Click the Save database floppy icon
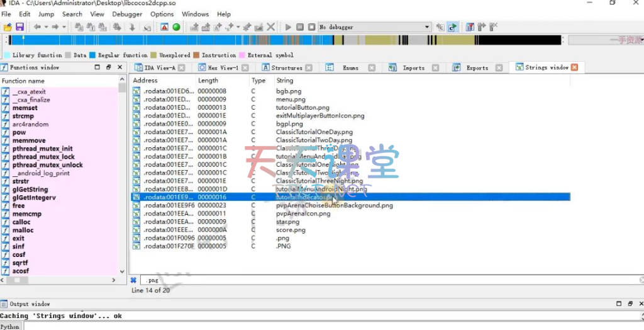This screenshot has width=644, height=330. [19, 27]
